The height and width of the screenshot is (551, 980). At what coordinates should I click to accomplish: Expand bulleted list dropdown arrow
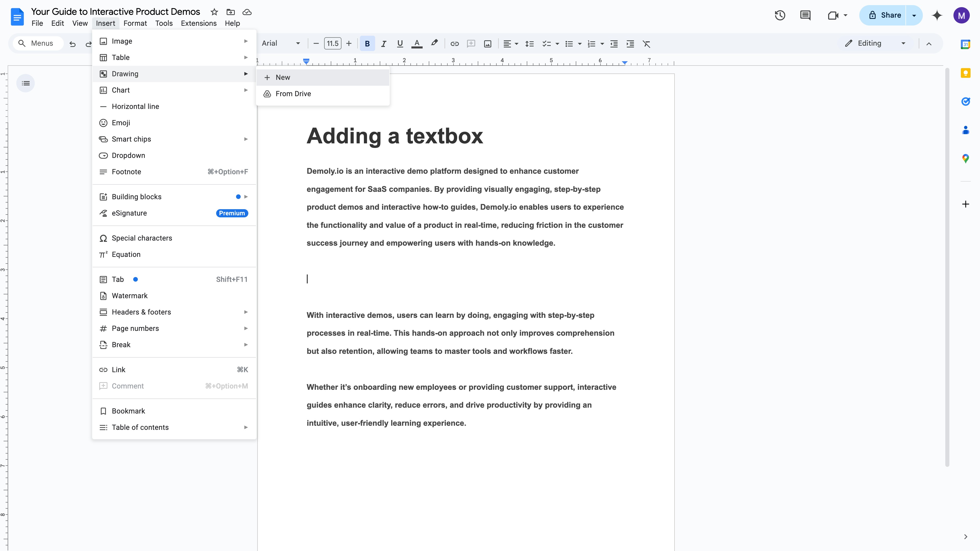[580, 44]
